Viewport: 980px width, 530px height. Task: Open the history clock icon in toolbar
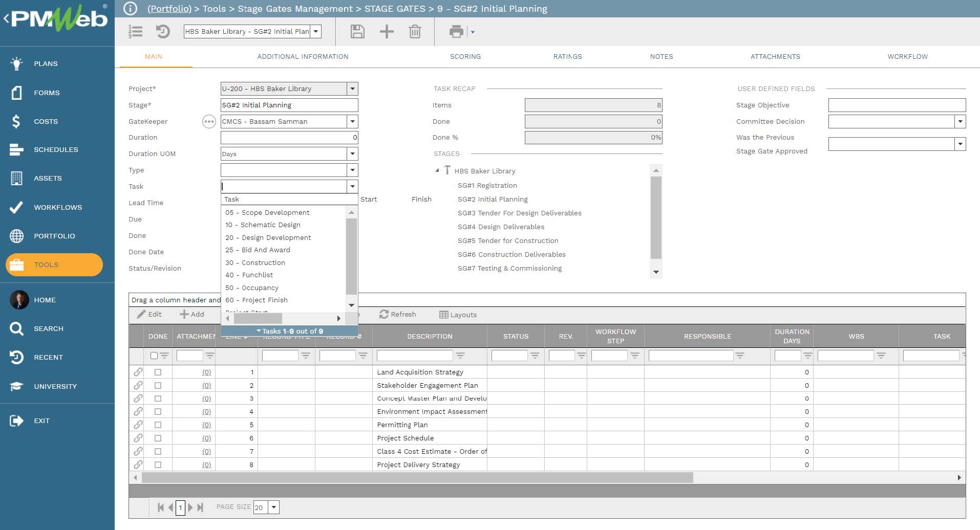(x=163, y=32)
